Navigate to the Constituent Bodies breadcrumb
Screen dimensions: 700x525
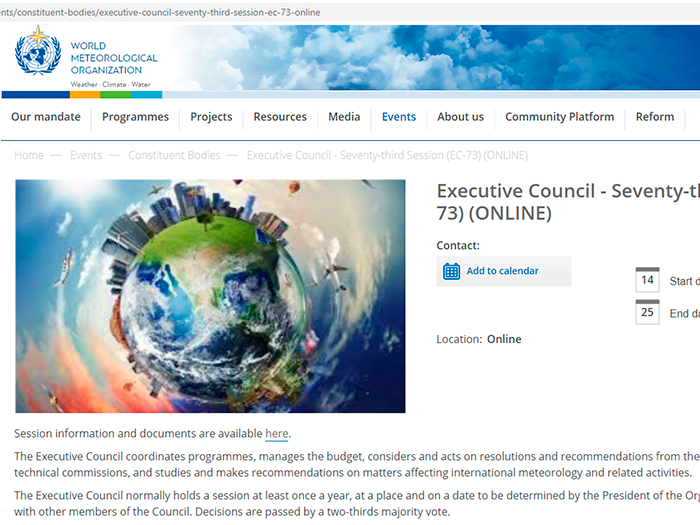(174, 156)
